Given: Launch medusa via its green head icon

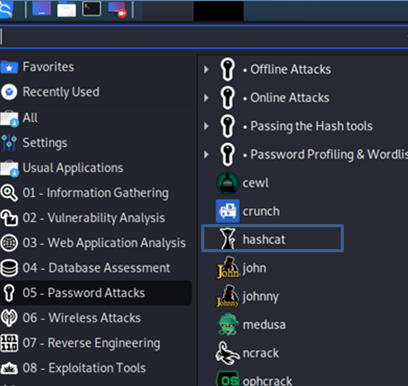Looking at the screenshot, I should tap(228, 324).
